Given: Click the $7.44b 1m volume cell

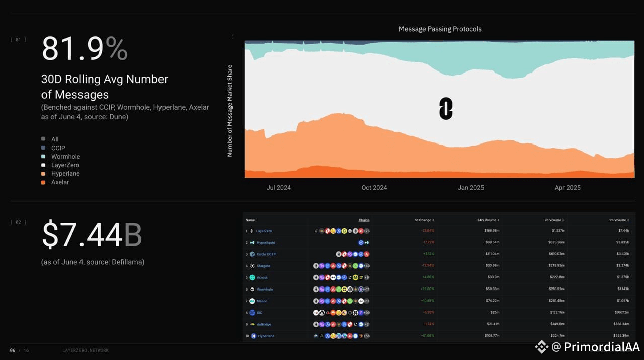Looking at the screenshot, I should tap(623, 231).
